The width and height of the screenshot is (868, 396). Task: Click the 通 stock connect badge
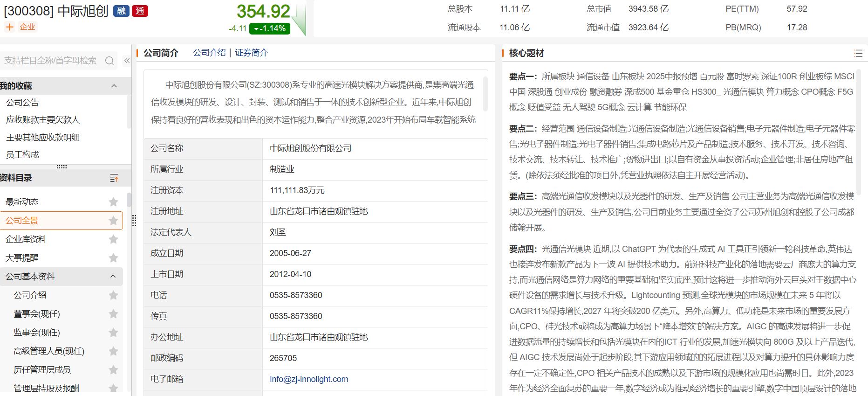tap(140, 11)
